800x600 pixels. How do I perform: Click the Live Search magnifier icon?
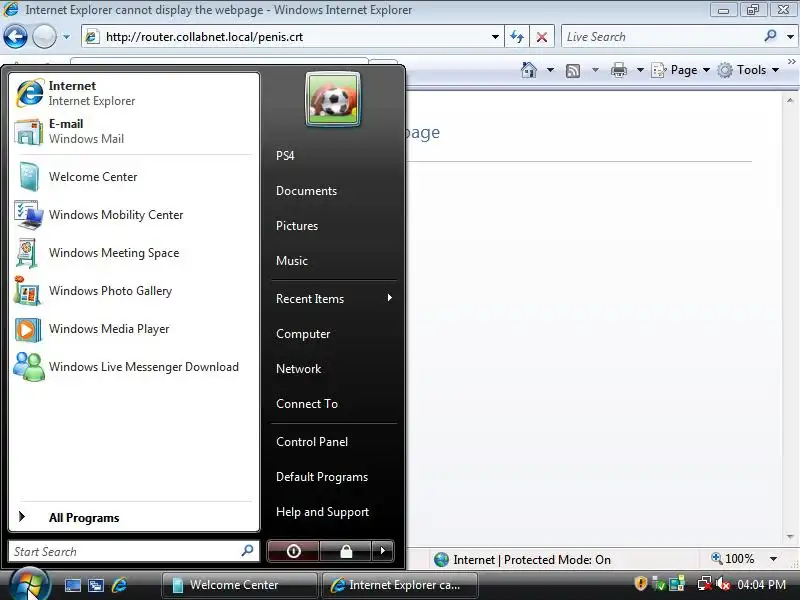pyautogui.click(x=770, y=36)
